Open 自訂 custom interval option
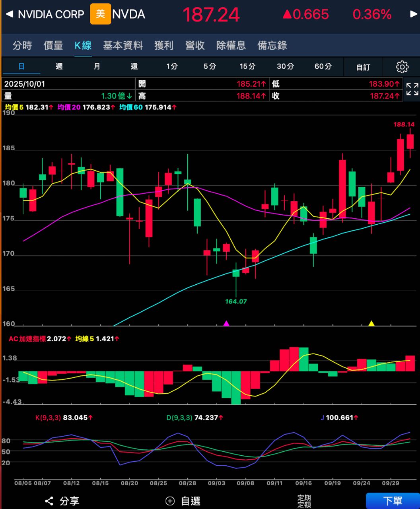The width and height of the screenshot is (420, 509). coord(363,67)
